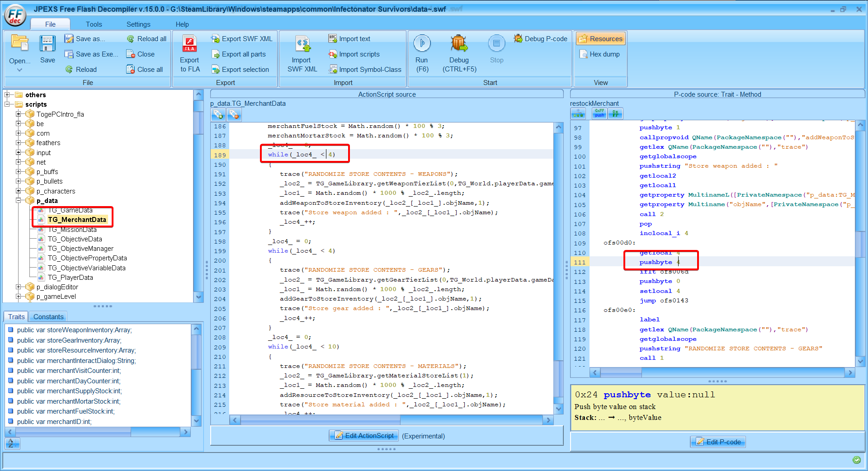
Task: Click the Export all parts icon
Action: coord(216,54)
